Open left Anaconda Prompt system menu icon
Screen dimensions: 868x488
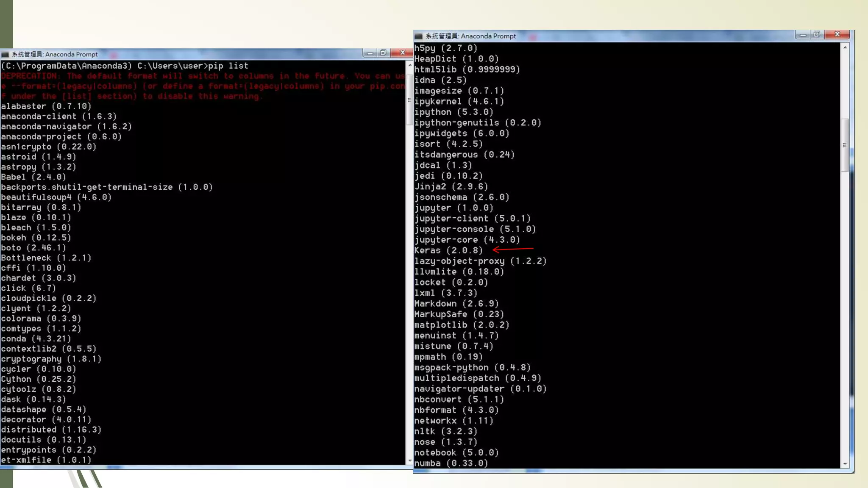[5, 54]
